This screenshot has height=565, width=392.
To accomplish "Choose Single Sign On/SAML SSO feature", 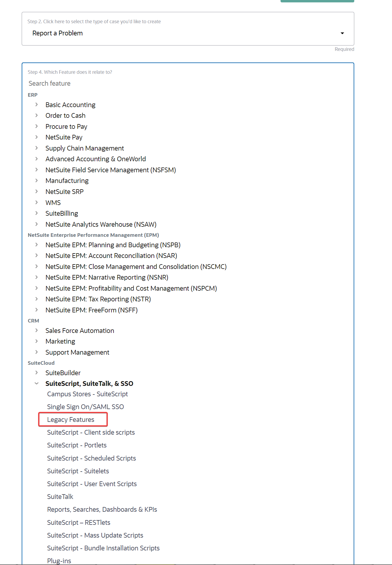I will point(86,407).
